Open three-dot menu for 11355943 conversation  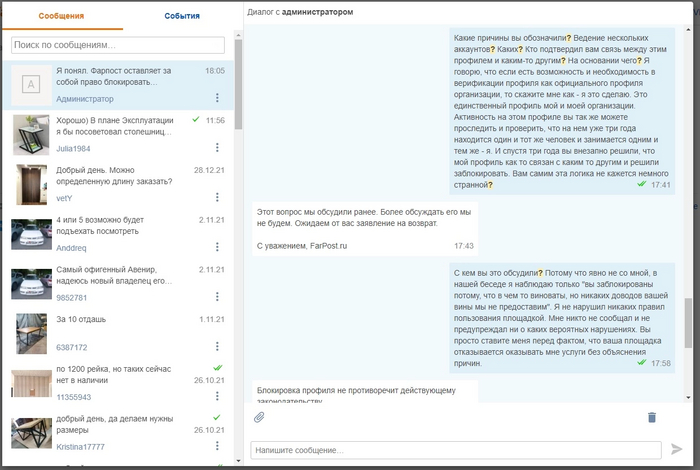(217, 397)
